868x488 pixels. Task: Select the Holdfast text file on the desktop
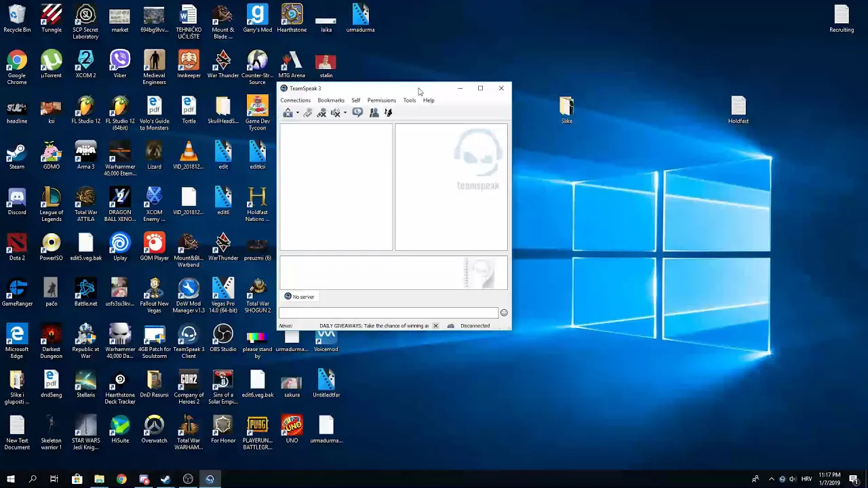pos(738,110)
